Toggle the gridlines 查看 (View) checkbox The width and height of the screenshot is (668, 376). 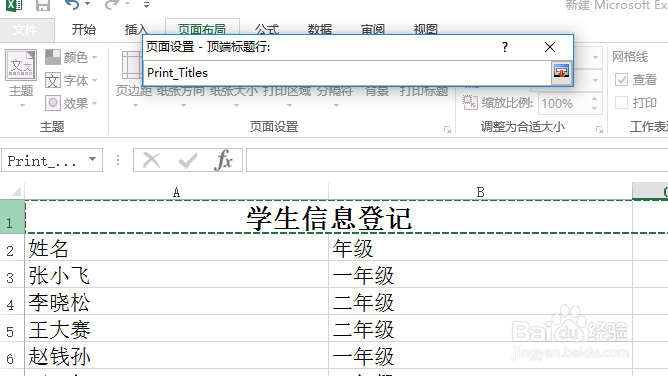(622, 80)
